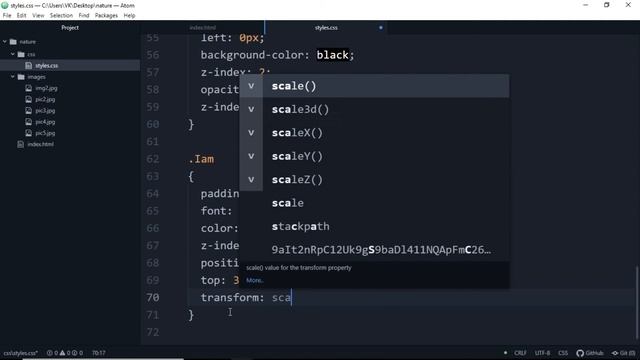Select pic2.jpg in the tree
640x360 pixels.
point(45,99)
